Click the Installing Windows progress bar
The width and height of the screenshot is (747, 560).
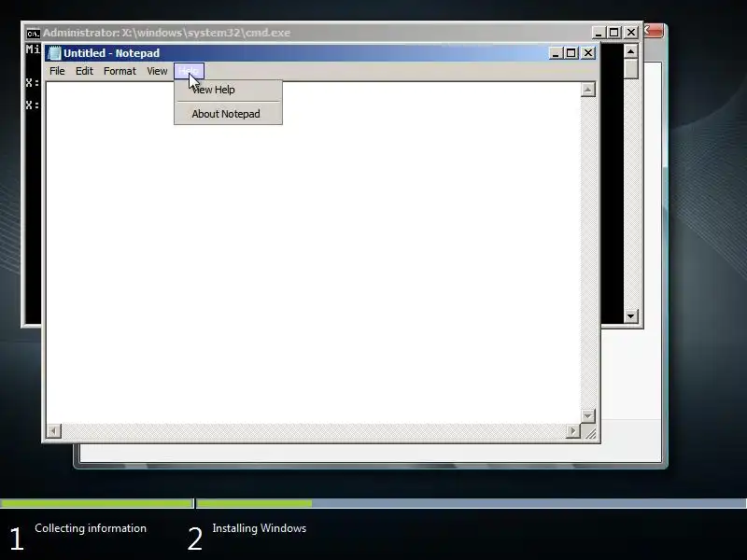(471, 503)
